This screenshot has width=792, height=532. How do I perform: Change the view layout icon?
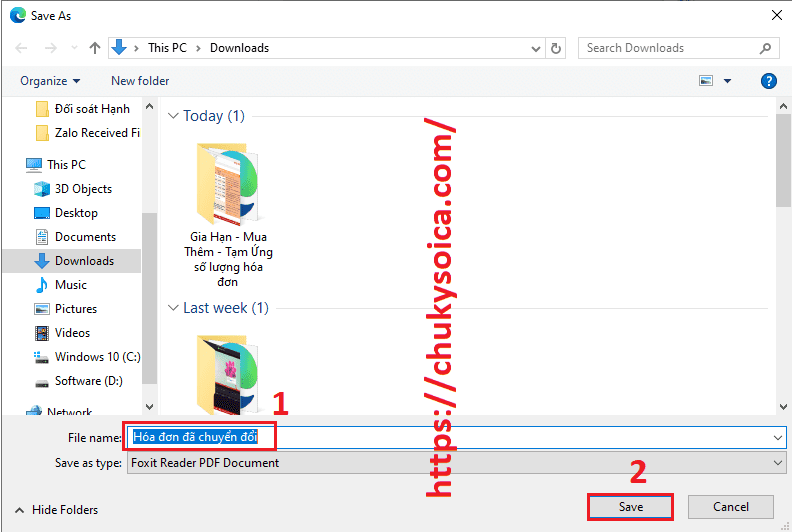point(706,81)
